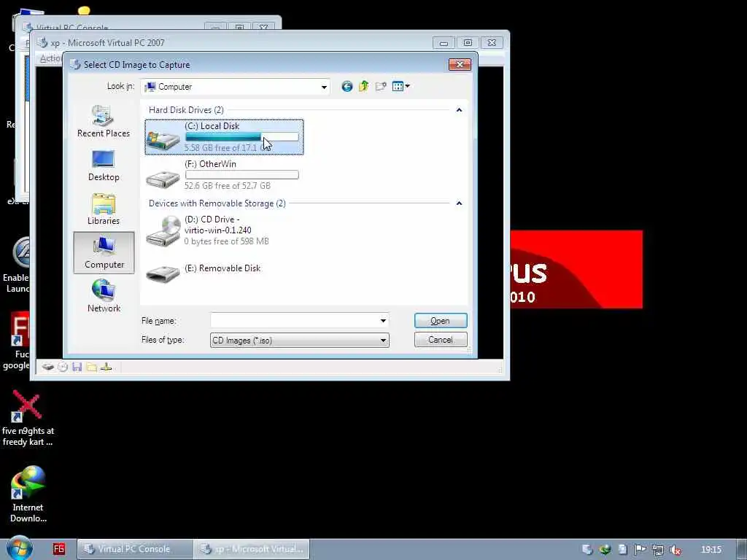Minimize the xp Virtual PC 2007 window
747x560 pixels.
[x=444, y=43]
